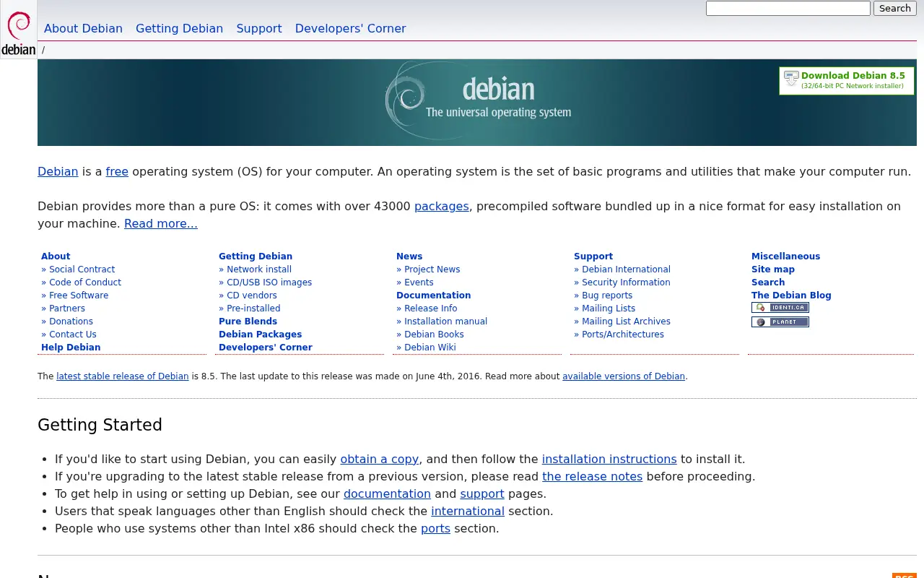The image size is (924, 578).
Task: Open Release Info link
Action: coord(430,309)
